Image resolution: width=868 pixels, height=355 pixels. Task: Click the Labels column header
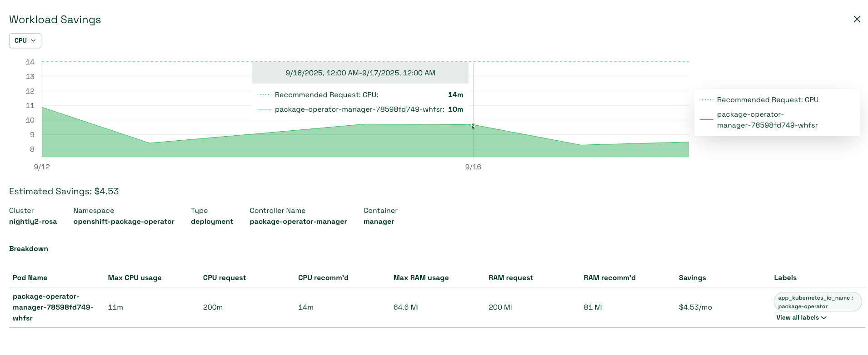pos(785,278)
